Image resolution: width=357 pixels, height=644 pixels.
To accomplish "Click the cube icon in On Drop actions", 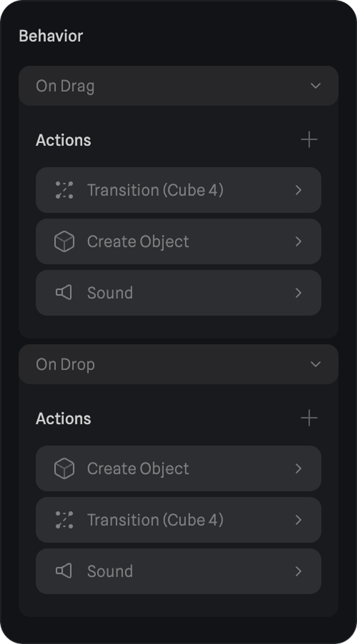I will pos(64,469).
